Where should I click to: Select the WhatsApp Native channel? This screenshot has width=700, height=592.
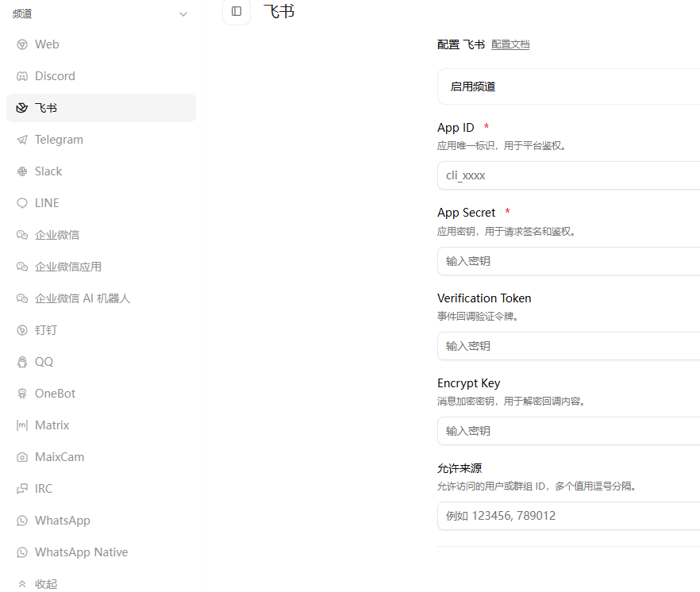pyautogui.click(x=81, y=552)
